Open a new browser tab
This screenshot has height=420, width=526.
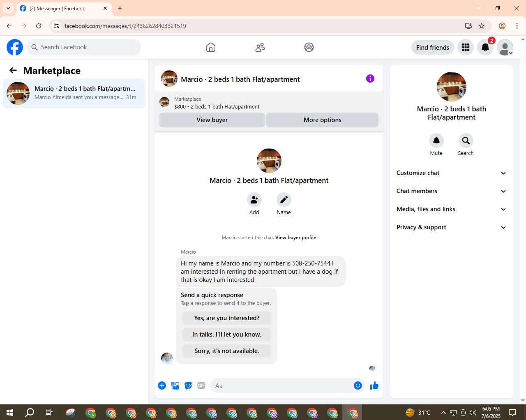[120, 8]
